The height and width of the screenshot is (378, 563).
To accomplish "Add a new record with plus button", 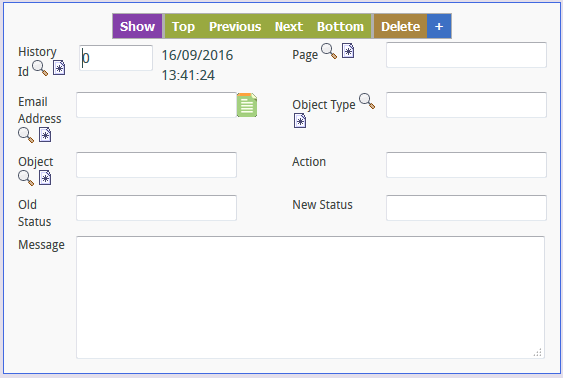I will coord(439,26).
